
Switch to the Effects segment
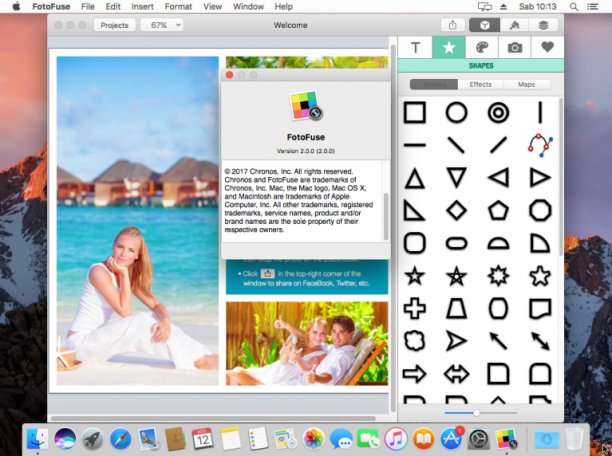click(480, 84)
